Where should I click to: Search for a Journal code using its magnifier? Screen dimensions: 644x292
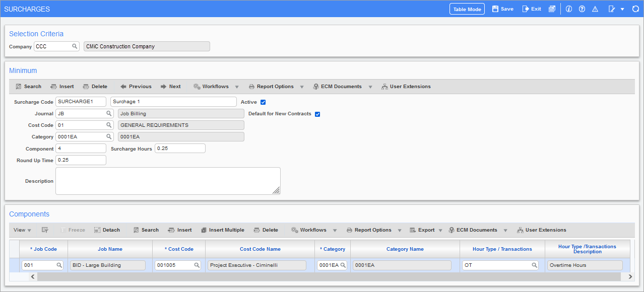click(x=109, y=113)
